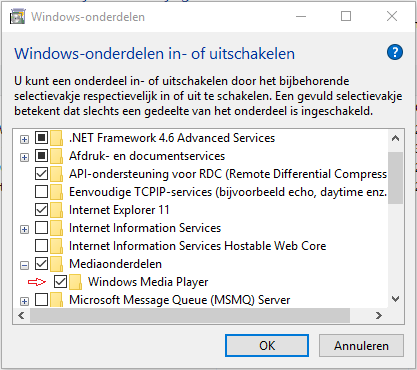The height and width of the screenshot is (370, 417).
Task: Click folder icon beside Afdruk- en documentservices
Action: pos(57,156)
